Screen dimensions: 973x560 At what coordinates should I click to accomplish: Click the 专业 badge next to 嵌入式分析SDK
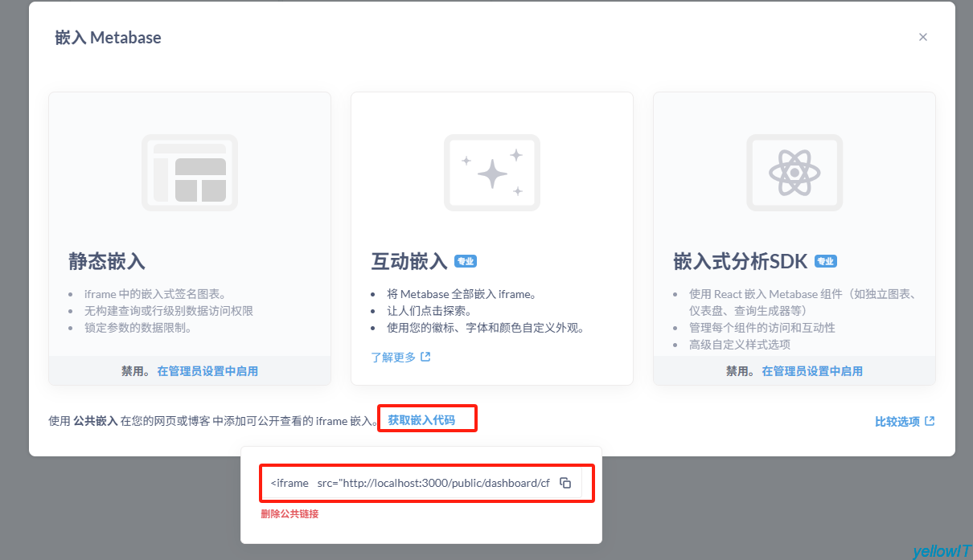click(826, 261)
